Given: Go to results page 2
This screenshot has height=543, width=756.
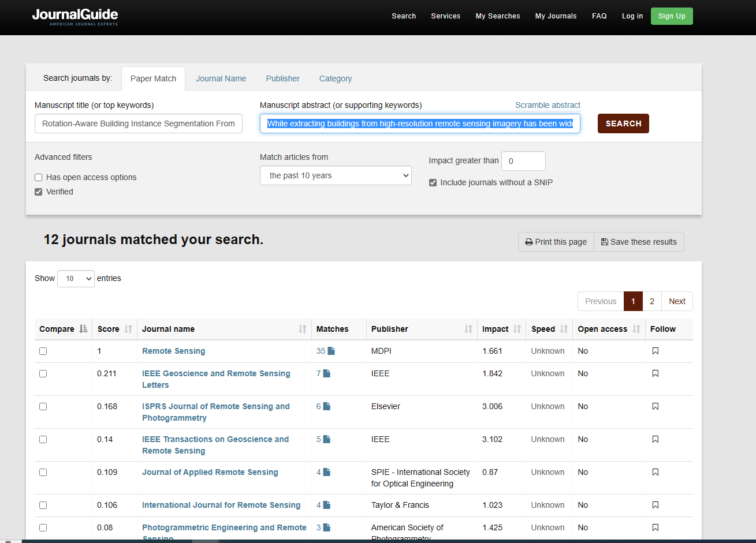Looking at the screenshot, I should (x=651, y=301).
